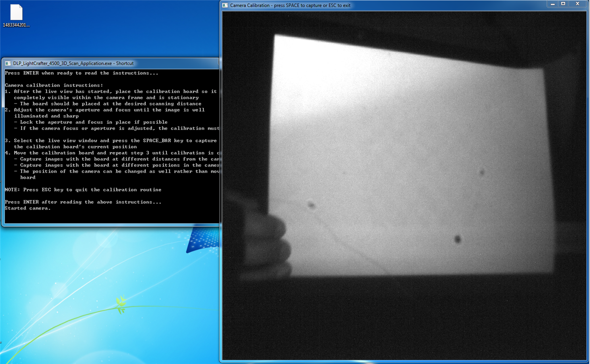This screenshot has height=364, width=590.
Task: Open the 1483344201 file on the desktop
Action: 16,16
